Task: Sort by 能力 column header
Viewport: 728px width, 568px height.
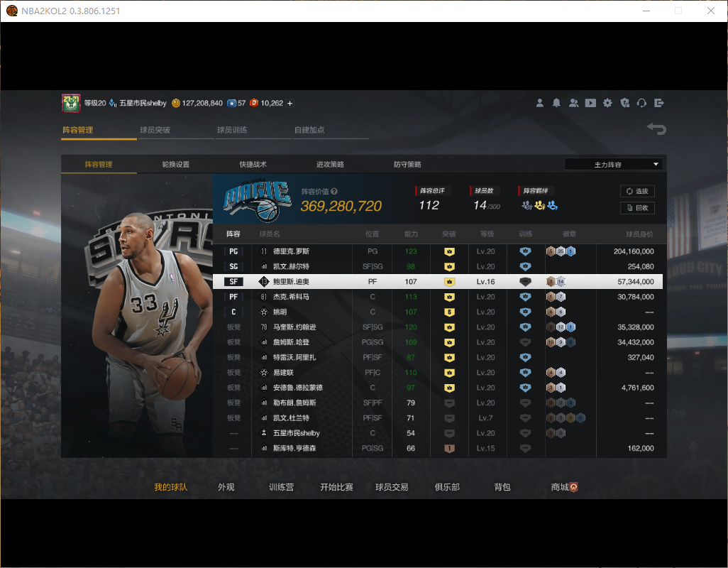Action: point(411,234)
